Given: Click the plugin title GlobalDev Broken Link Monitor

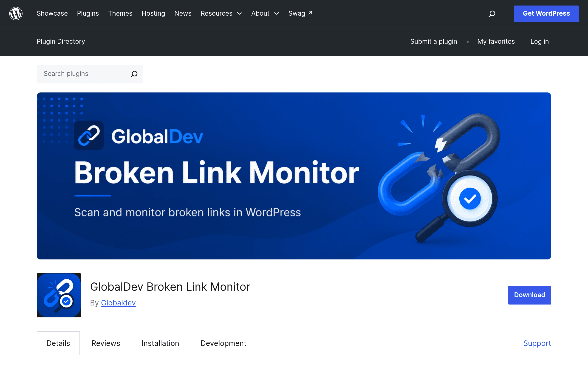Looking at the screenshot, I should pos(170,287).
